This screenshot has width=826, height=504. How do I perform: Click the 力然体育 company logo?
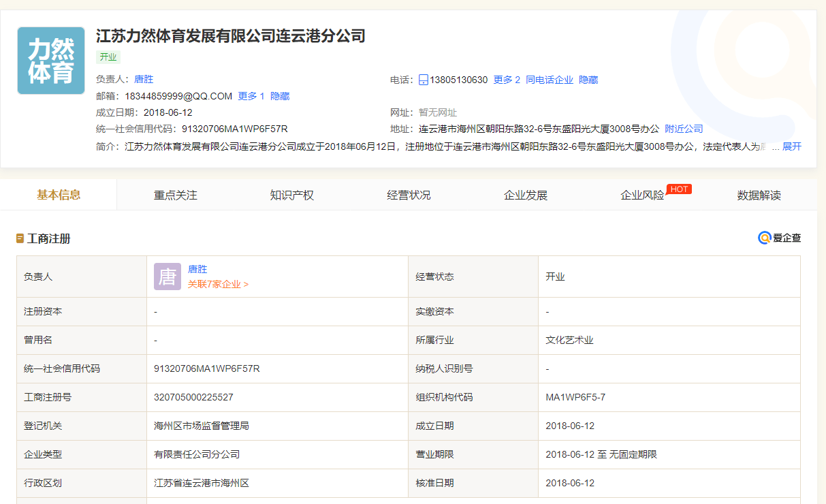click(51, 61)
